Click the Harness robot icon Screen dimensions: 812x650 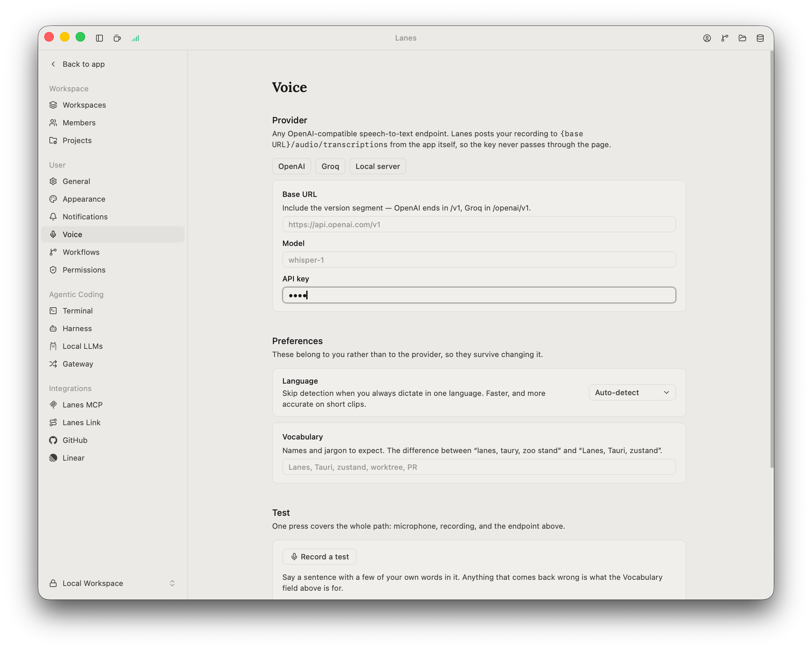(x=53, y=328)
